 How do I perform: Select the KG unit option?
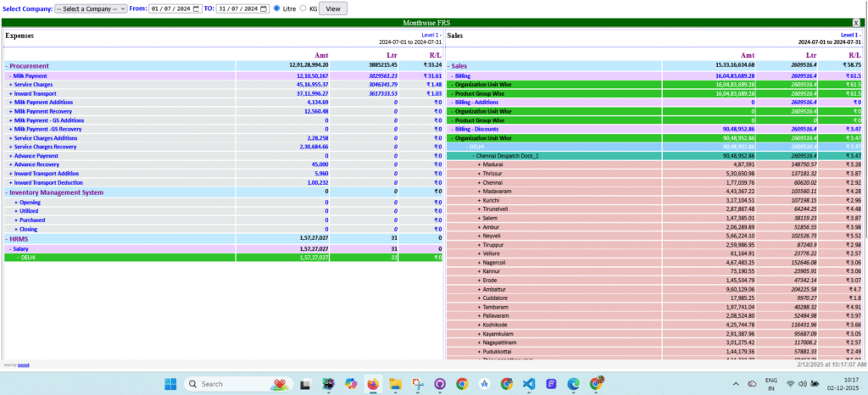(303, 8)
